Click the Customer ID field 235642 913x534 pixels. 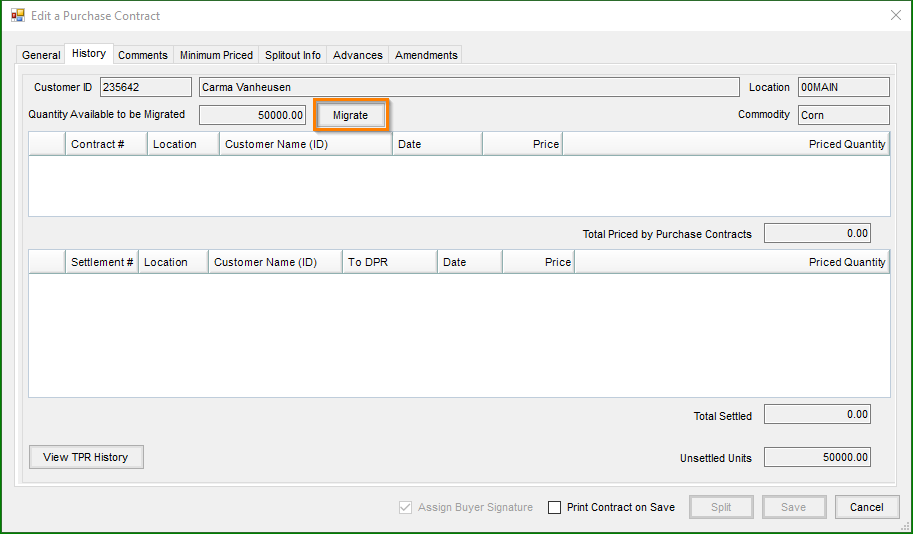[146, 87]
